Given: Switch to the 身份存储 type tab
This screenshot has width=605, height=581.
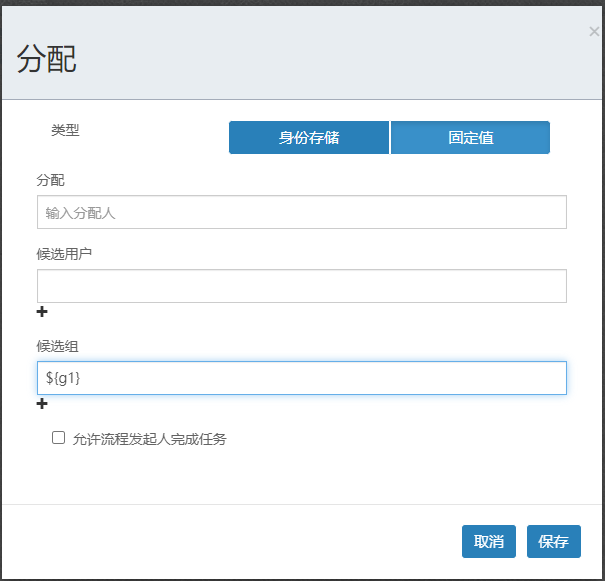Looking at the screenshot, I should [x=308, y=138].
